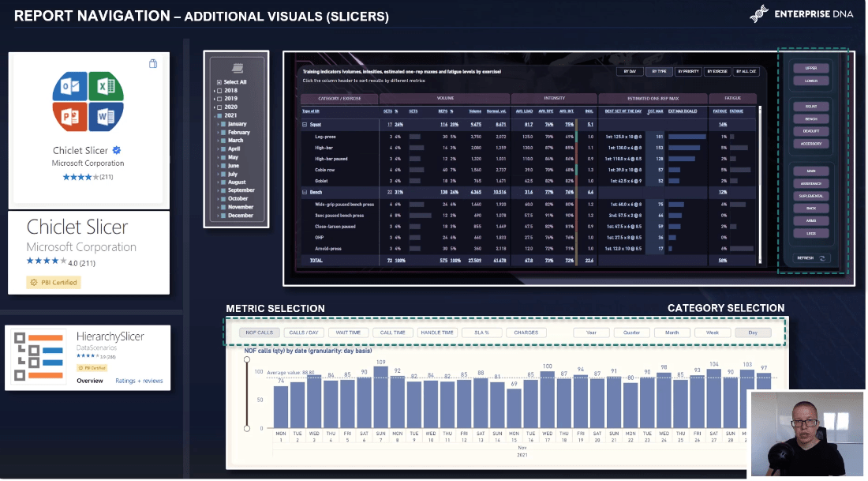
Task: Click the presenter webcam thumbnail
Action: pos(805,433)
